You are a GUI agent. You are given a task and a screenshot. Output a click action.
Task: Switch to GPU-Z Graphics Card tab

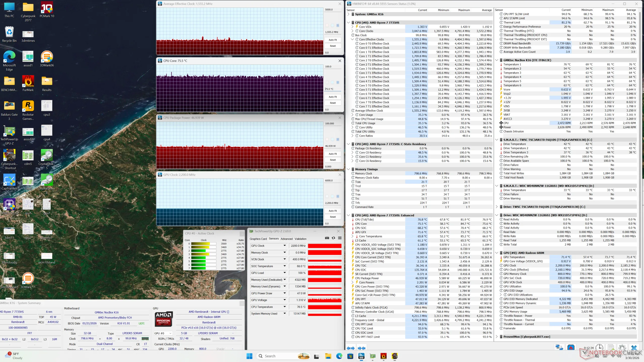point(258,239)
